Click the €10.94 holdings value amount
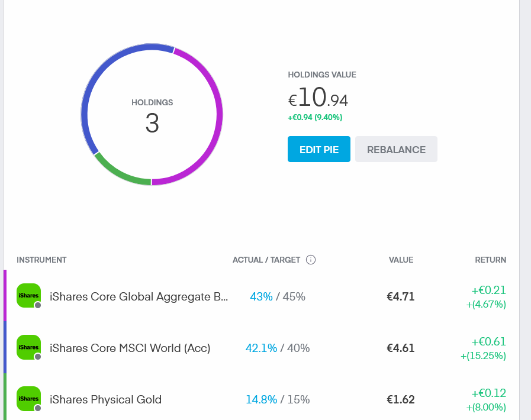 [318, 98]
